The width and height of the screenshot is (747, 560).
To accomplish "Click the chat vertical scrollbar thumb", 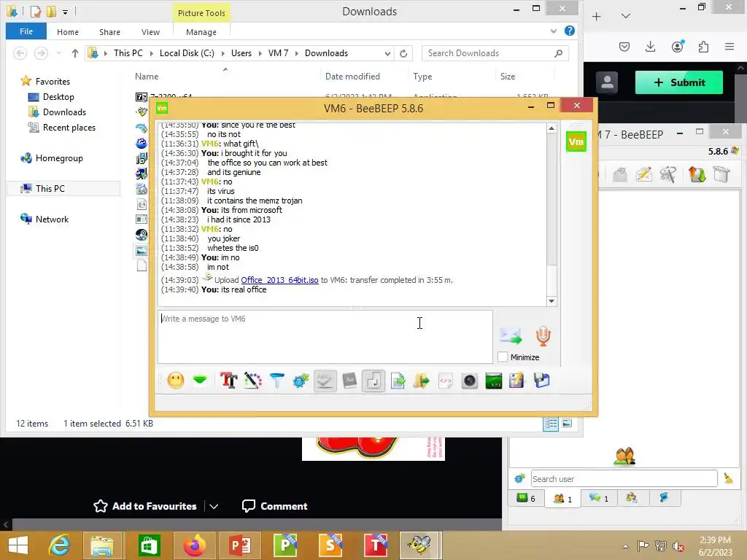I will click(x=551, y=199).
